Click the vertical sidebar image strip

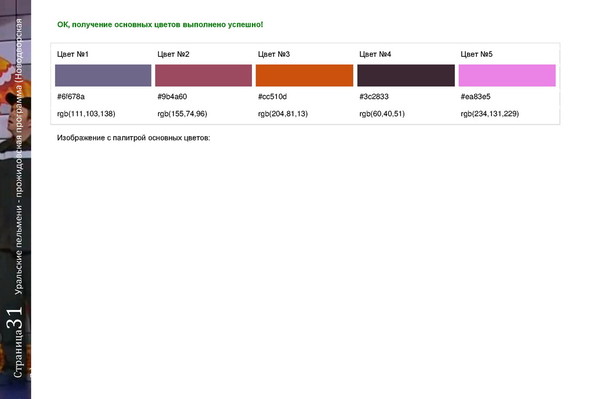point(15,199)
